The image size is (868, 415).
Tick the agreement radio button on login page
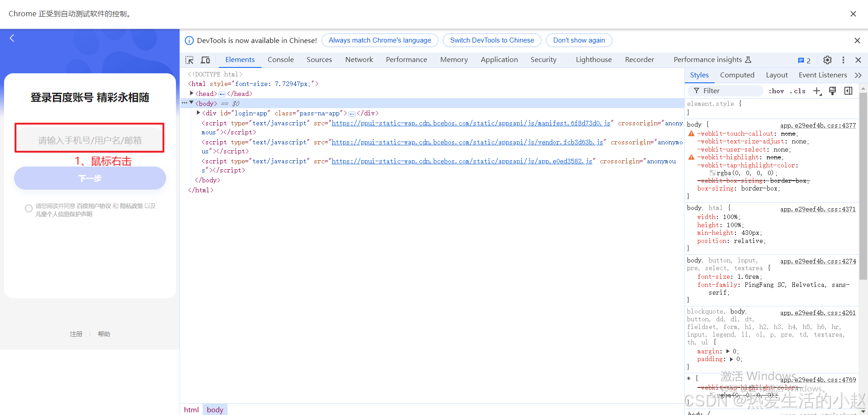(x=28, y=208)
